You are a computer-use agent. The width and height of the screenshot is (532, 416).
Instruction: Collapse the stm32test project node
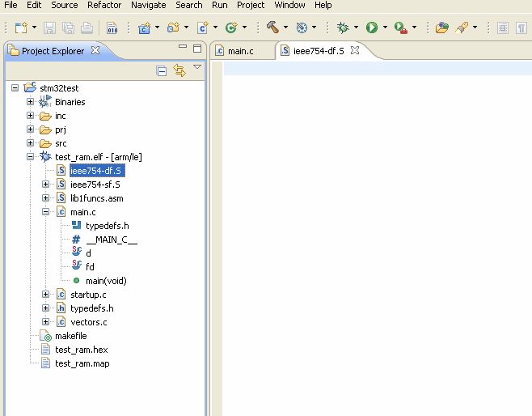pyautogui.click(x=15, y=88)
